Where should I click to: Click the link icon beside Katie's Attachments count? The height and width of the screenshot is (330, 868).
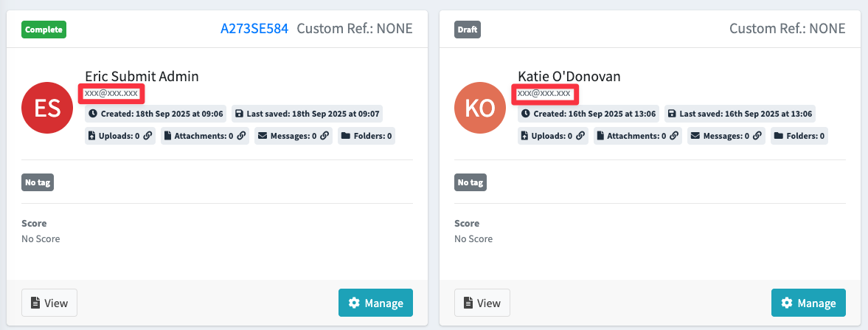[674, 136]
